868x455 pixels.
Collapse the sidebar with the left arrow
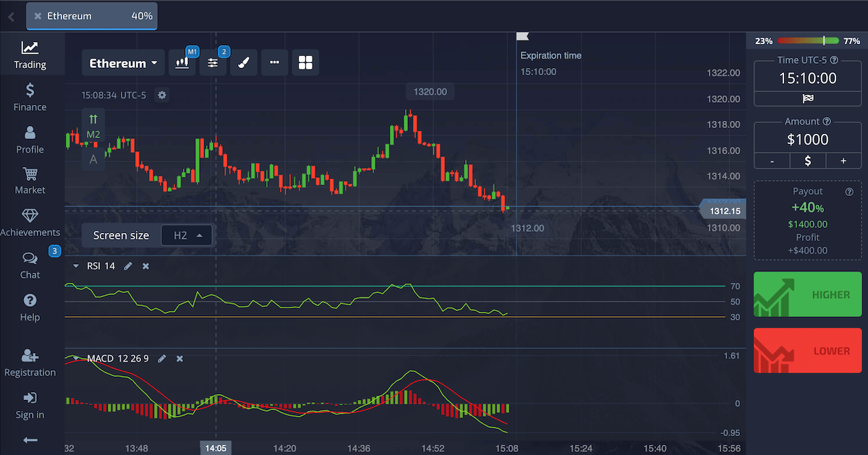(x=30, y=440)
